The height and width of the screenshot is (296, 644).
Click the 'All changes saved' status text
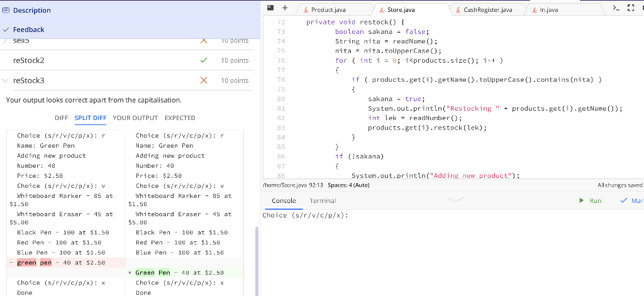620,185
